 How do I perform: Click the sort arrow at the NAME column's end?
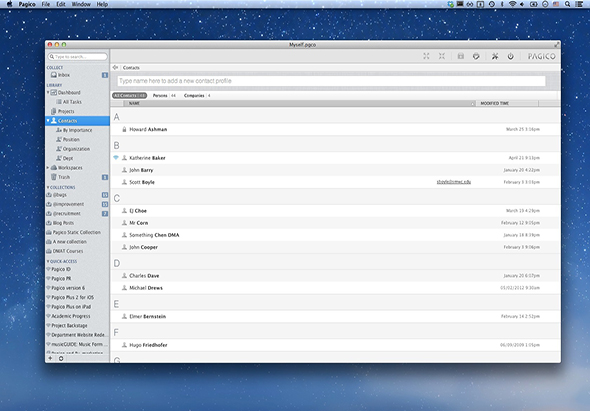473,103
